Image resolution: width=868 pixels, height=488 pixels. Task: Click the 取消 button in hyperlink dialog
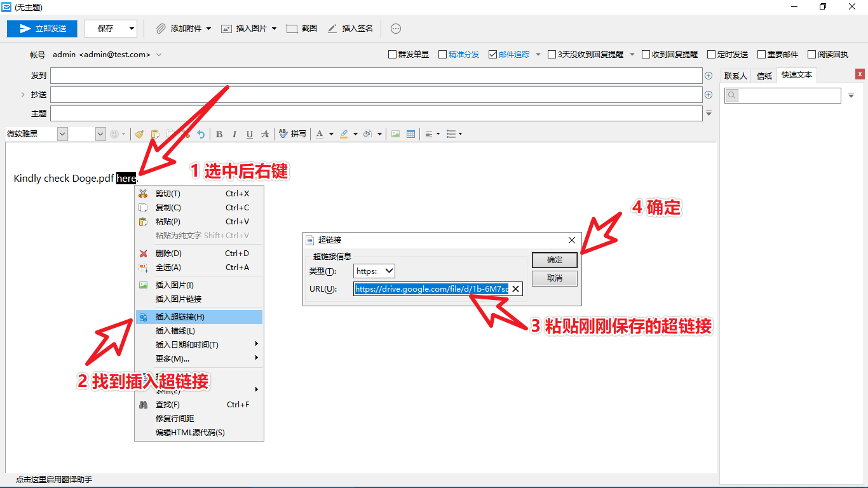(x=555, y=279)
